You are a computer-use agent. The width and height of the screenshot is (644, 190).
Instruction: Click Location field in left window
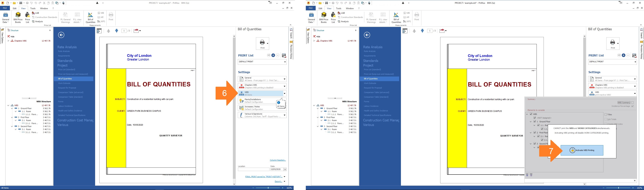(x=253, y=169)
